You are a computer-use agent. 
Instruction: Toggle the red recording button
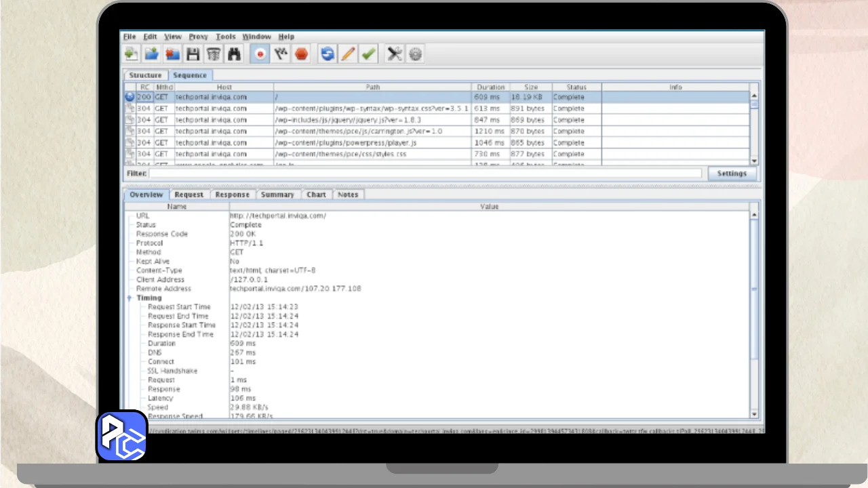[x=260, y=54]
